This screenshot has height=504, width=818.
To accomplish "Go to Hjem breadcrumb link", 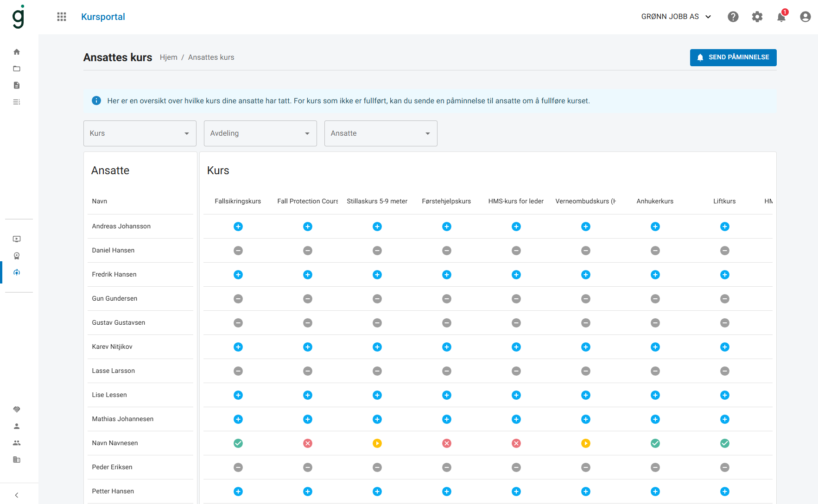I will 169,57.
